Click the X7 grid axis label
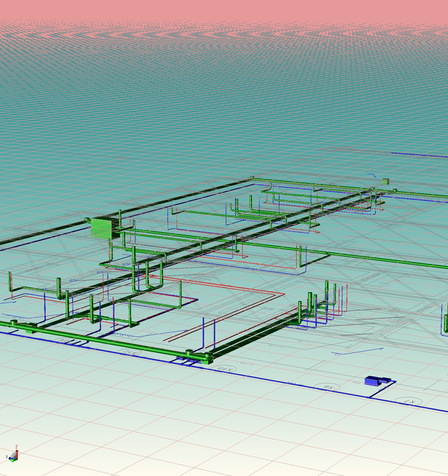Screen dimensions: 448x476 409,402
